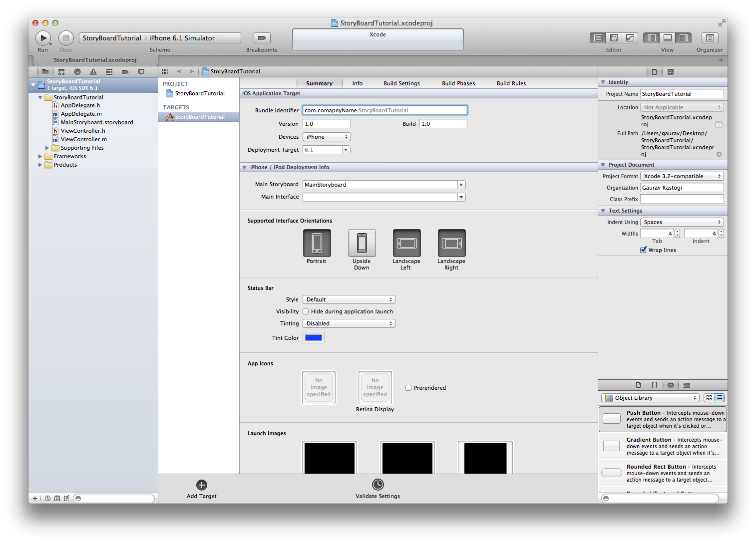Click the blue Tint Color swatch
This screenshot has width=756, height=543.
[314, 338]
